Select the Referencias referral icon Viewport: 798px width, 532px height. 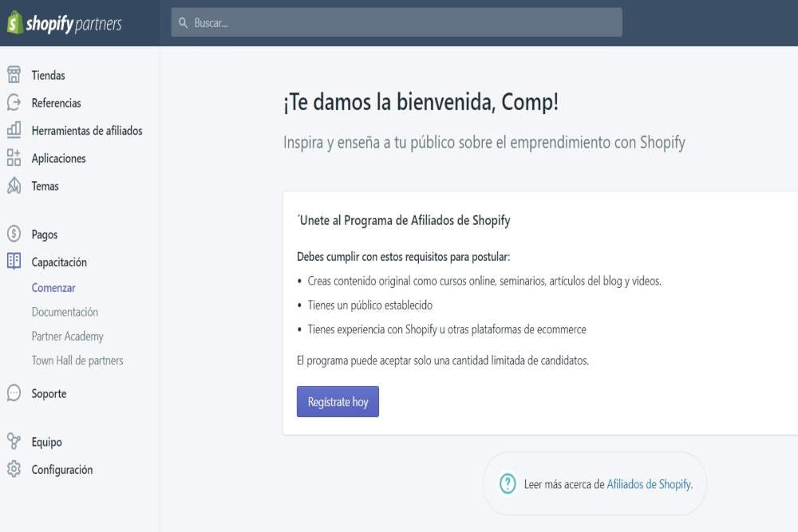click(14, 103)
